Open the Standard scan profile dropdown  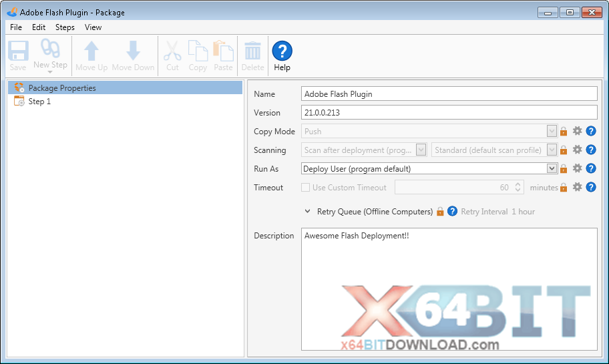point(552,150)
